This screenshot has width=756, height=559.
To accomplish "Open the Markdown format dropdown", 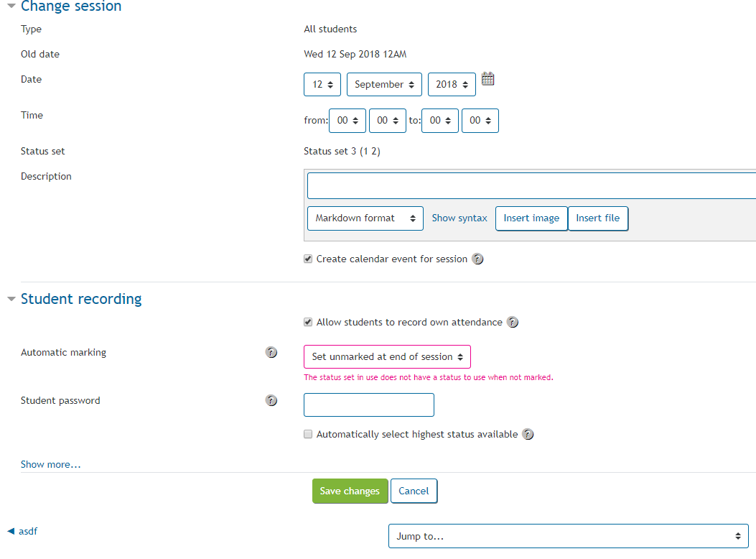I will [365, 218].
